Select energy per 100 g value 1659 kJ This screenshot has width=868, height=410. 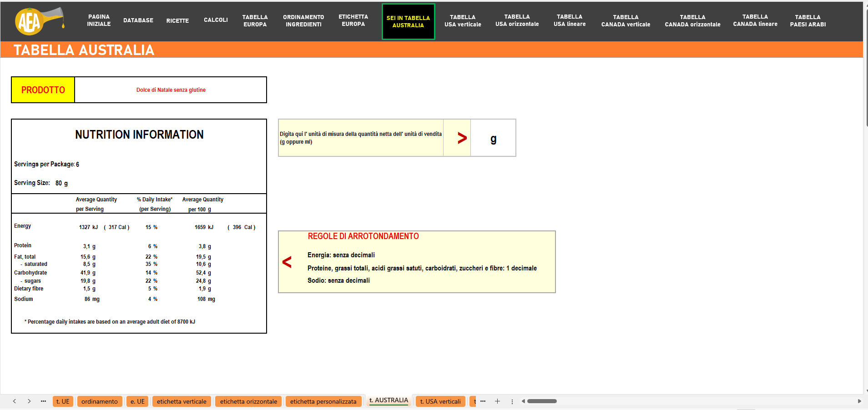[x=204, y=227]
